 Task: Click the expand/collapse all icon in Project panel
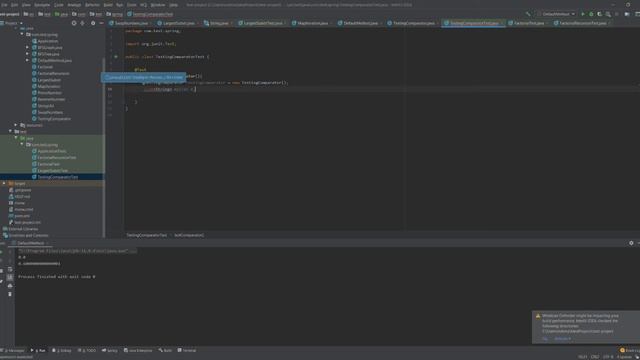tap(82, 23)
